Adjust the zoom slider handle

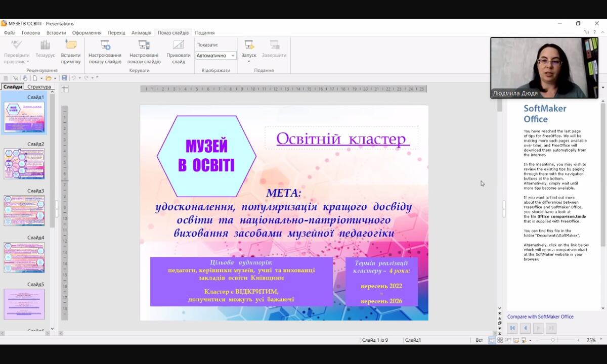[553, 340]
